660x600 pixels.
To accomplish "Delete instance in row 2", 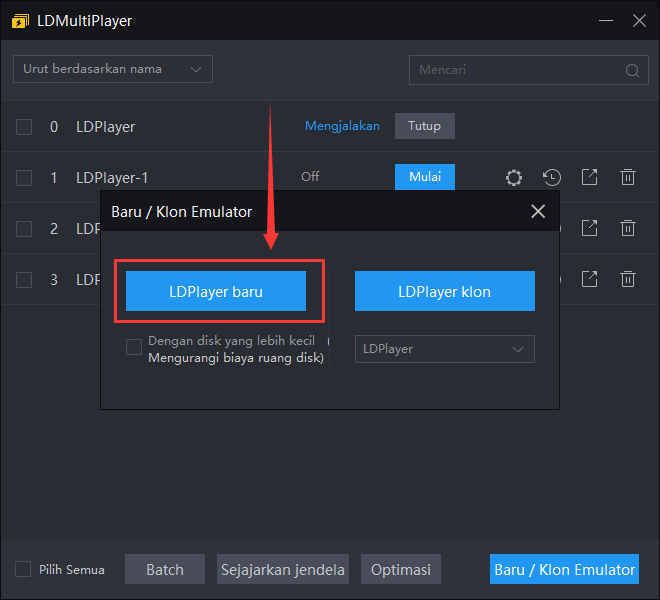I will coord(628,228).
